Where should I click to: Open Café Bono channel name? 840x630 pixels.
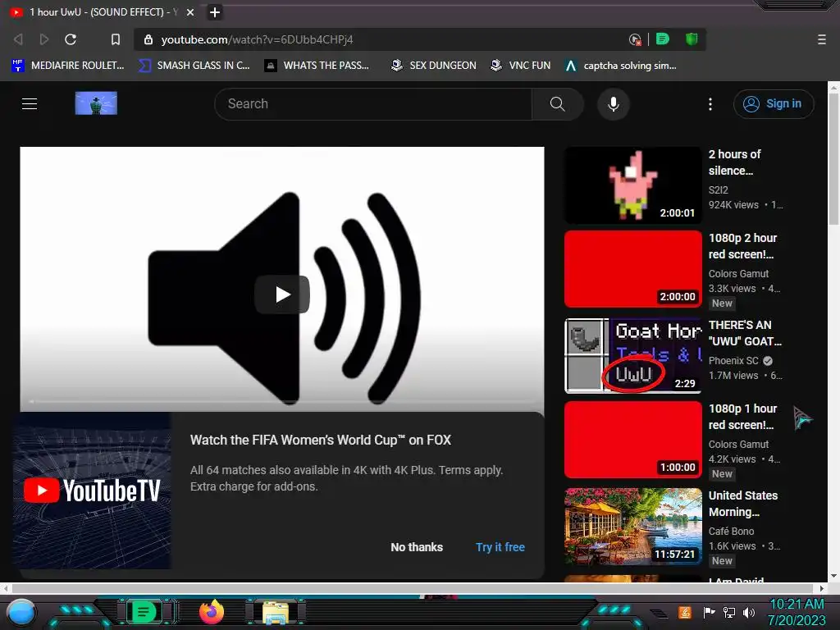pyautogui.click(x=731, y=531)
